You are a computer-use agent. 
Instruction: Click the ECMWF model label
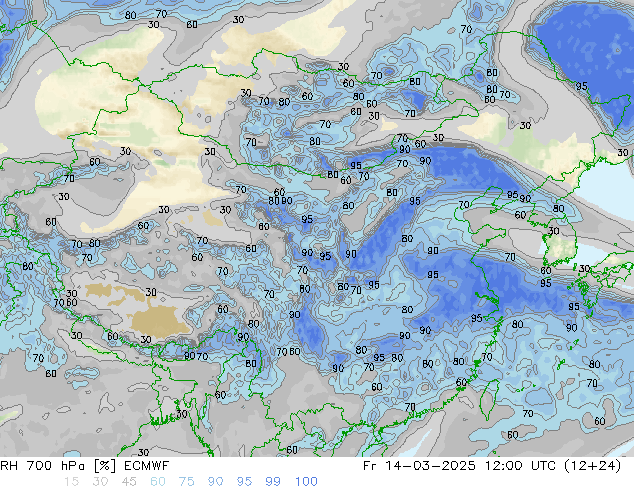click(146, 466)
